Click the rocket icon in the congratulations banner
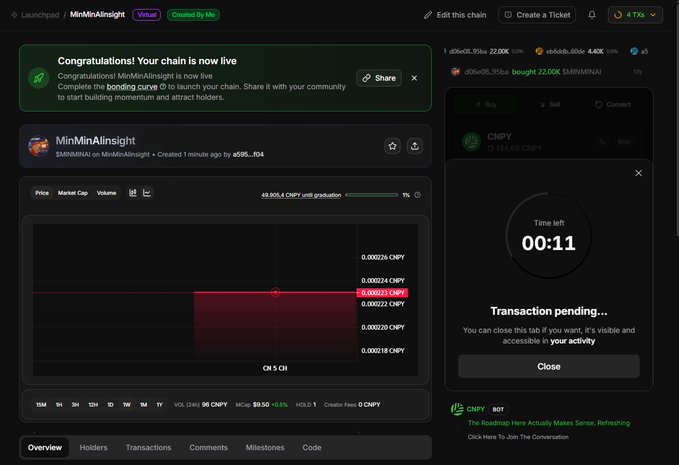The width and height of the screenshot is (679, 465). 39,78
